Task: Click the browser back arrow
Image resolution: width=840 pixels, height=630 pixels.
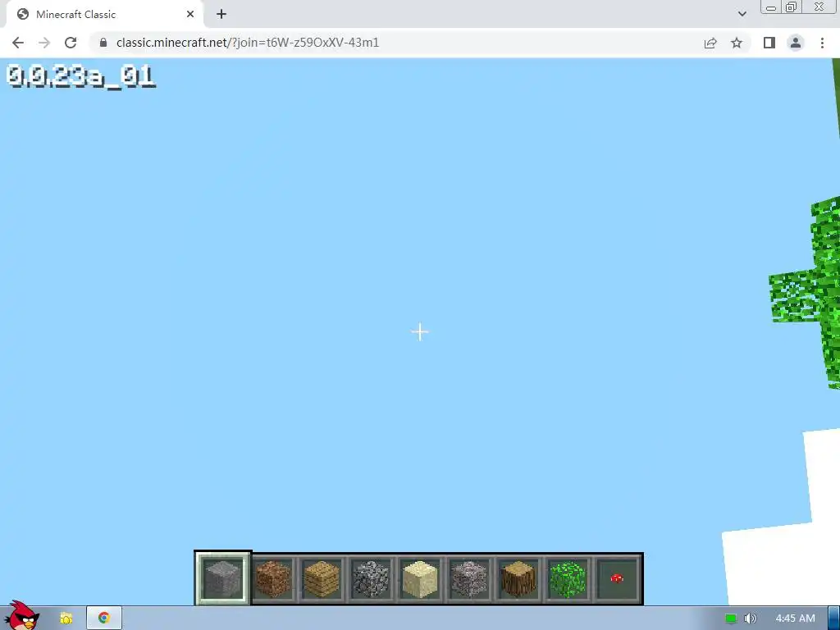Action: click(18, 43)
